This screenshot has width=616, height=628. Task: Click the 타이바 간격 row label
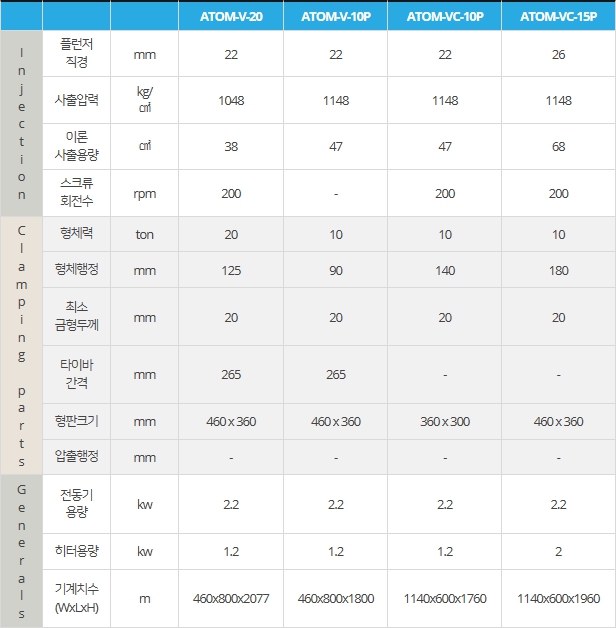click(x=76, y=374)
